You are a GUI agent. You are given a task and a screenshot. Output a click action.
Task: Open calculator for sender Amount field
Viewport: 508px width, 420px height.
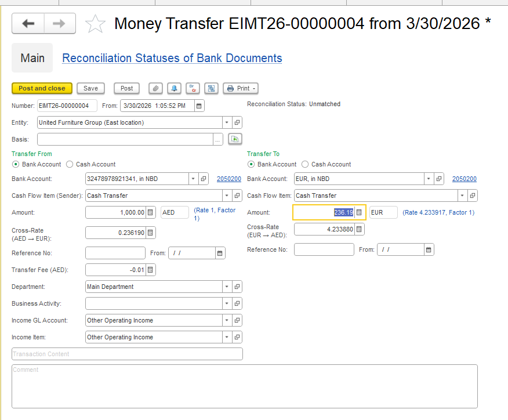click(150, 213)
